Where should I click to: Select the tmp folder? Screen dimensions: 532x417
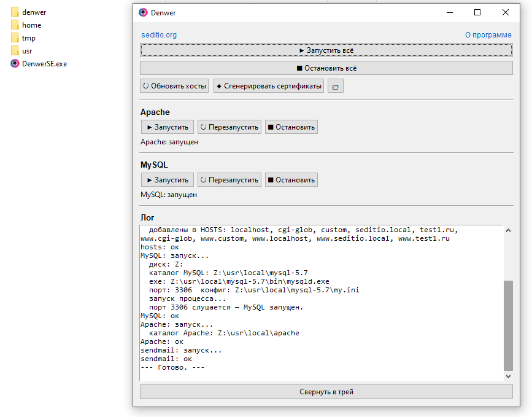tap(28, 38)
